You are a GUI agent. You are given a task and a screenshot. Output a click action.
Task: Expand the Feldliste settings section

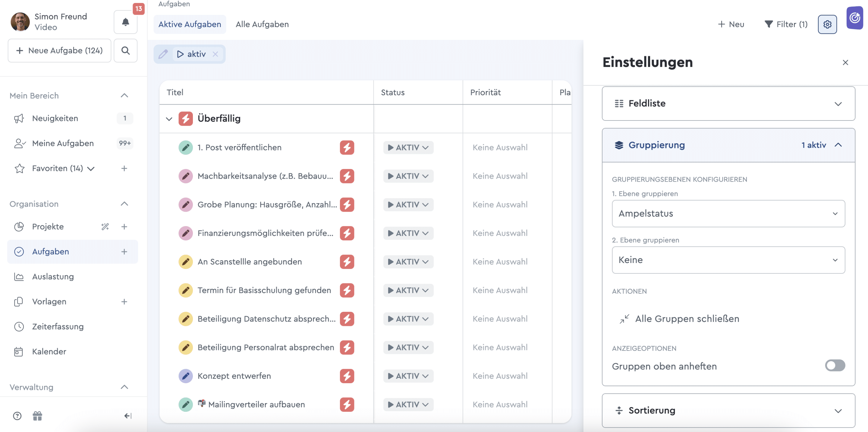point(728,103)
